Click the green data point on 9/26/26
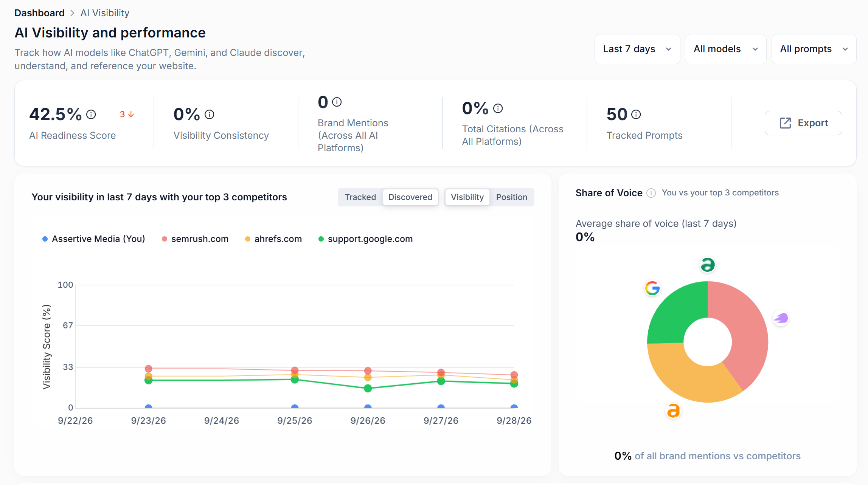Image resolution: width=868 pixels, height=485 pixels. pos(368,388)
